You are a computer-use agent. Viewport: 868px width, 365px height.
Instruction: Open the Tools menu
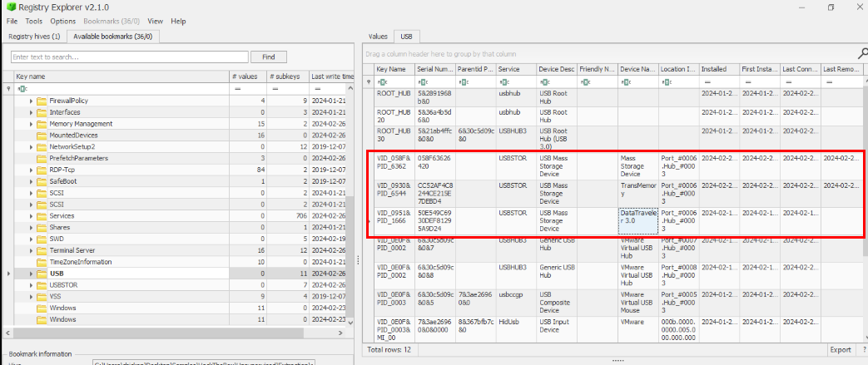click(x=33, y=21)
